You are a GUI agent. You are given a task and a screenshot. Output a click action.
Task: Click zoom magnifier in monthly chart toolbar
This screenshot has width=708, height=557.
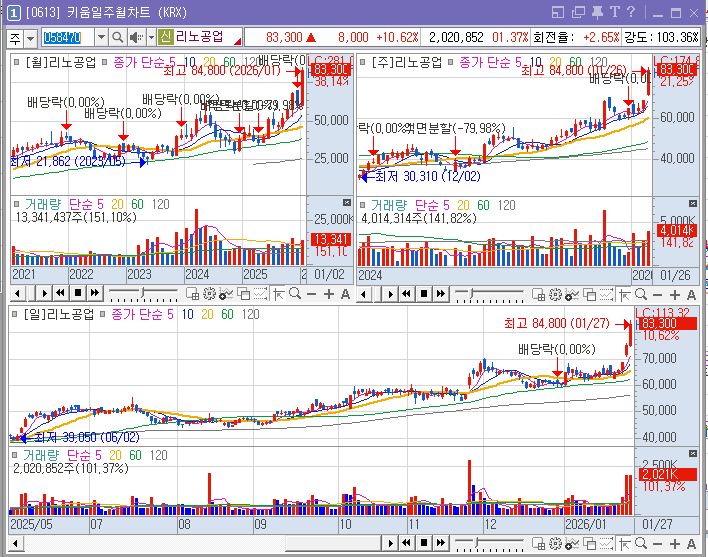click(x=295, y=294)
